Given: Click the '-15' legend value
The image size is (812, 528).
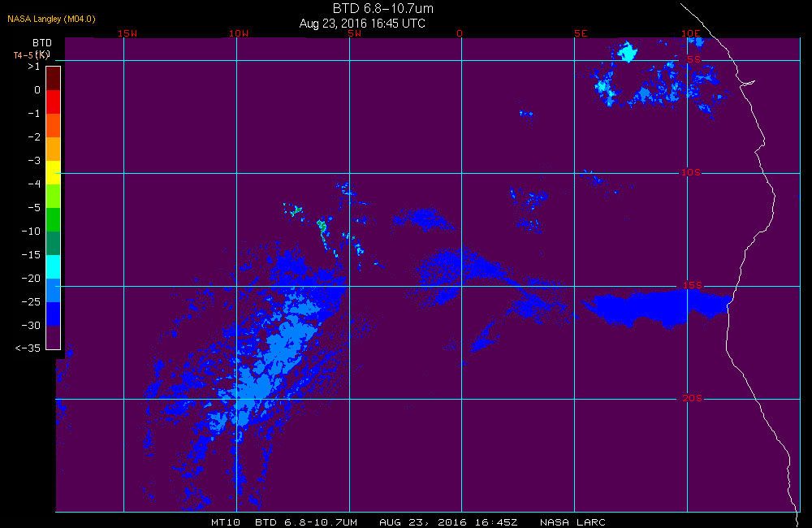Looking at the screenshot, I should tap(31, 254).
